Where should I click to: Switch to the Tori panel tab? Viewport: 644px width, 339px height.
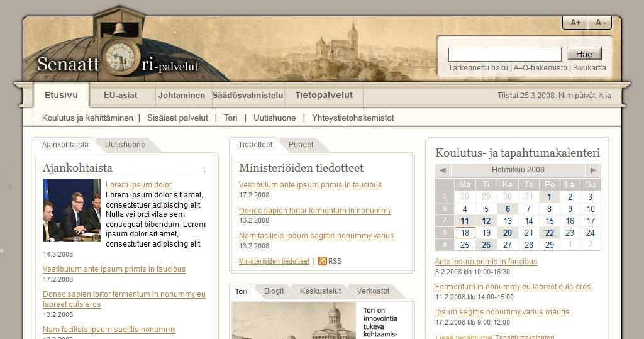(x=241, y=291)
